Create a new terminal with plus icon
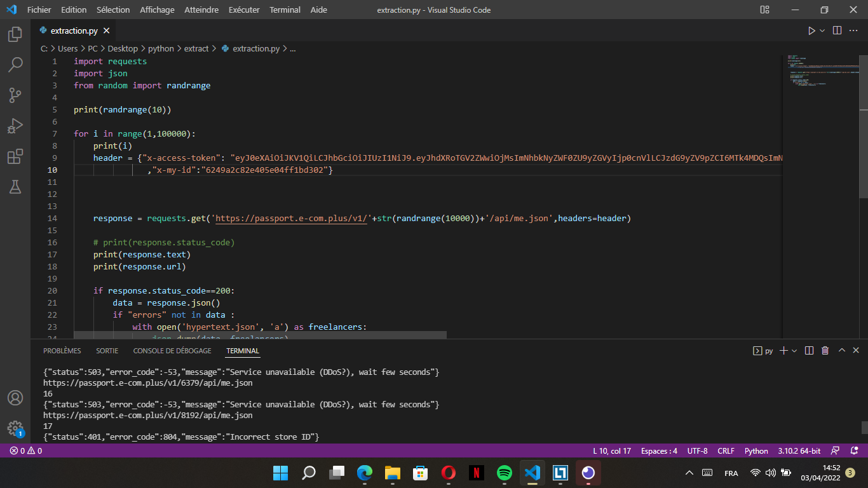The height and width of the screenshot is (488, 868). coord(783,350)
